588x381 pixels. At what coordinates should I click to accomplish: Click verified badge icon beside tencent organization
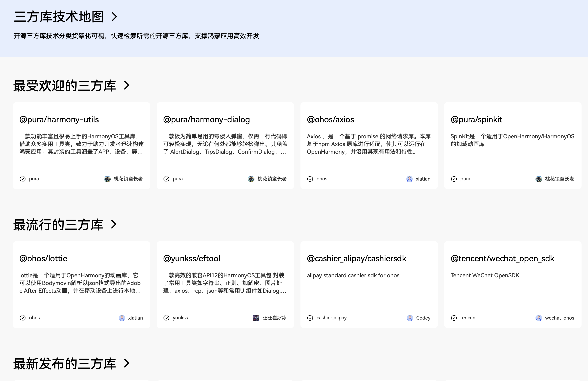point(454,318)
